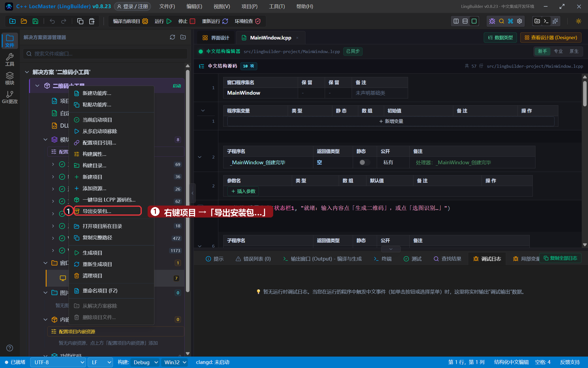This screenshot has width=588, height=368.
Task: Open the 工具(T) menu
Action: pos(277,6)
